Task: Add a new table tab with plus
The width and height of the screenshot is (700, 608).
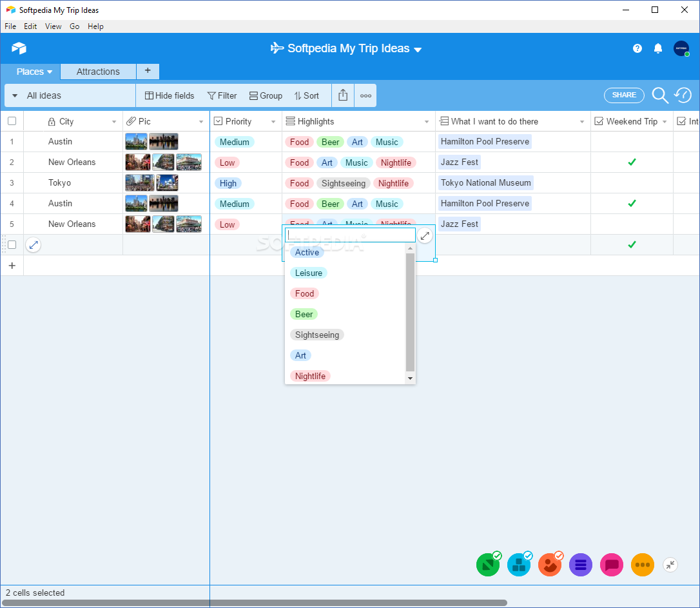Action: coord(148,70)
